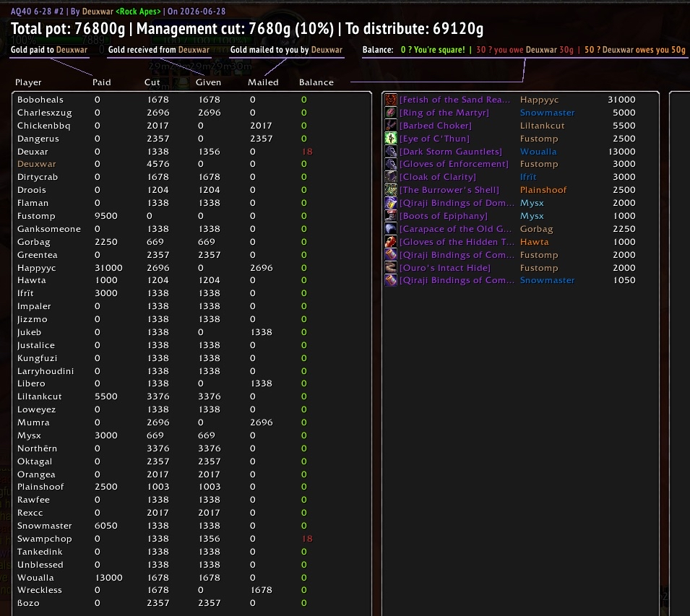Viewport: 690px width, 616px height.
Task: Open the [Ring of the Martyr] item link
Action: tap(444, 113)
